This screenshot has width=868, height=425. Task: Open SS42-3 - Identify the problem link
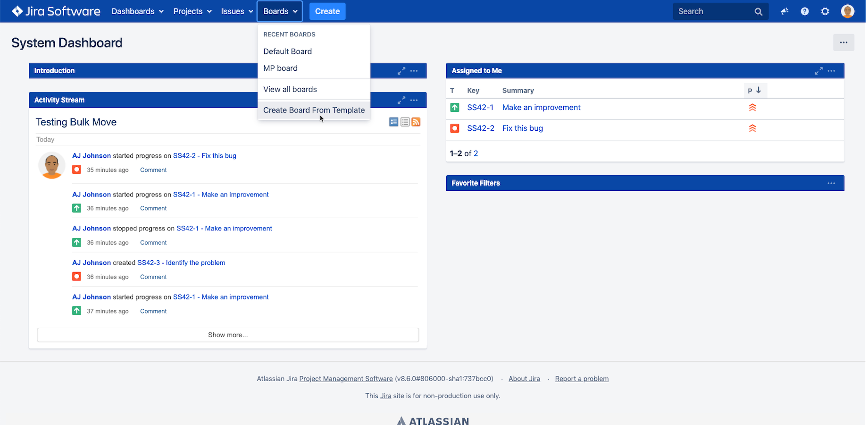181,263
